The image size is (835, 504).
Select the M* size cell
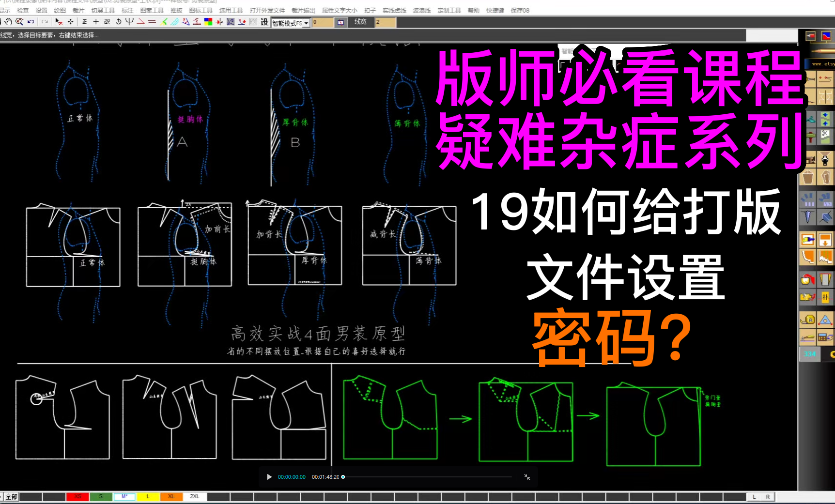(124, 497)
